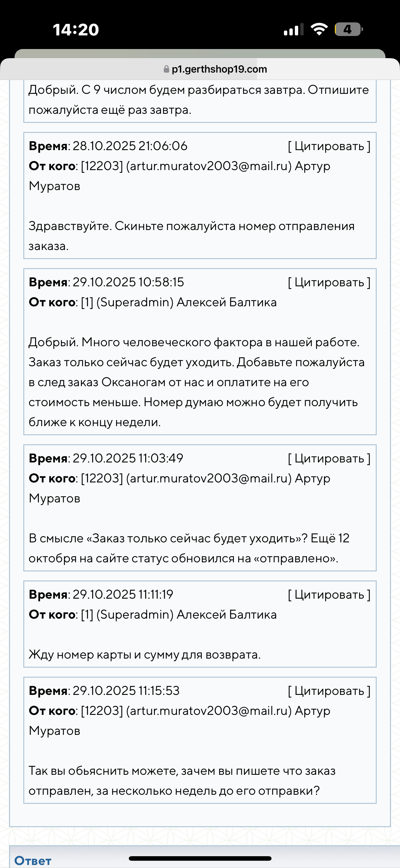Quote the 28.10.2025 21:06:06 message

[x=329, y=146]
